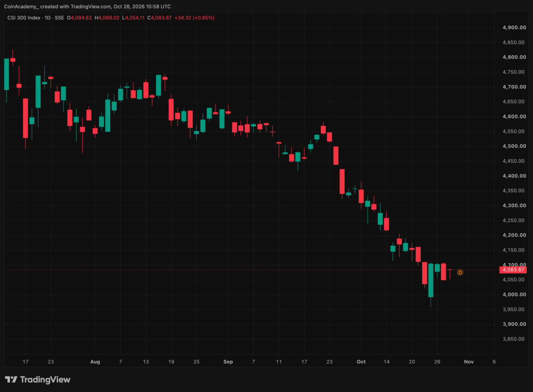Select the red 4,083.87 current price label on the price axis
This screenshot has height=392, width=533.
513,270
